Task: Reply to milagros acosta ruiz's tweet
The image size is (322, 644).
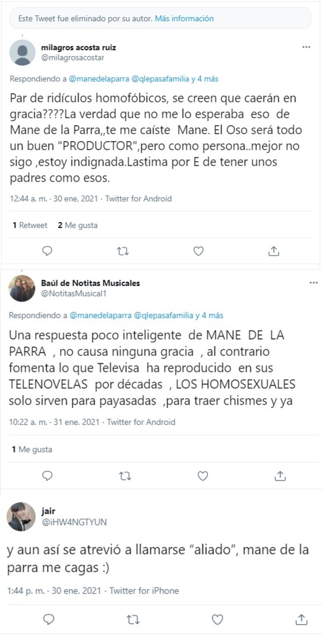Action: 48,251
